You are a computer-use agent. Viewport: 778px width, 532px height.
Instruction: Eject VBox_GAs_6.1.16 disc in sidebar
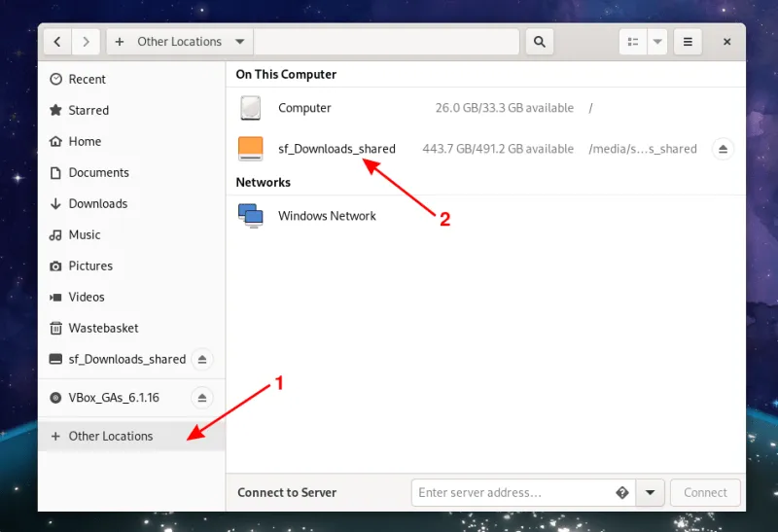[201, 398]
